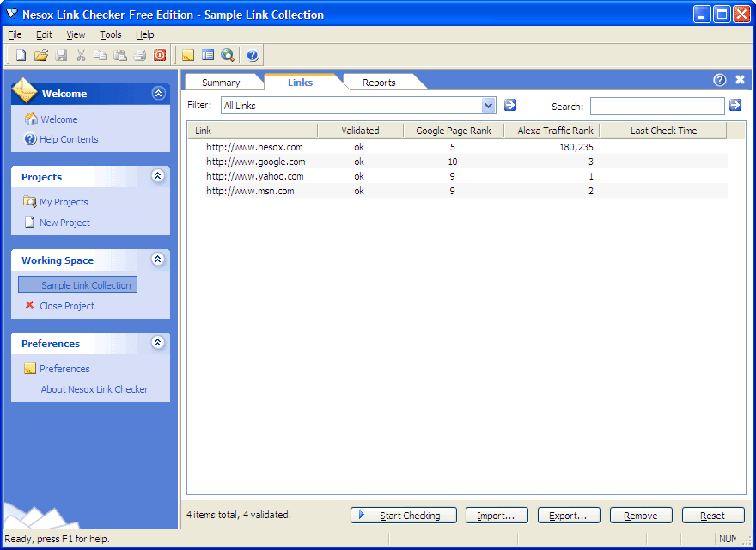Collapse the Projects sidebar section

click(x=157, y=176)
